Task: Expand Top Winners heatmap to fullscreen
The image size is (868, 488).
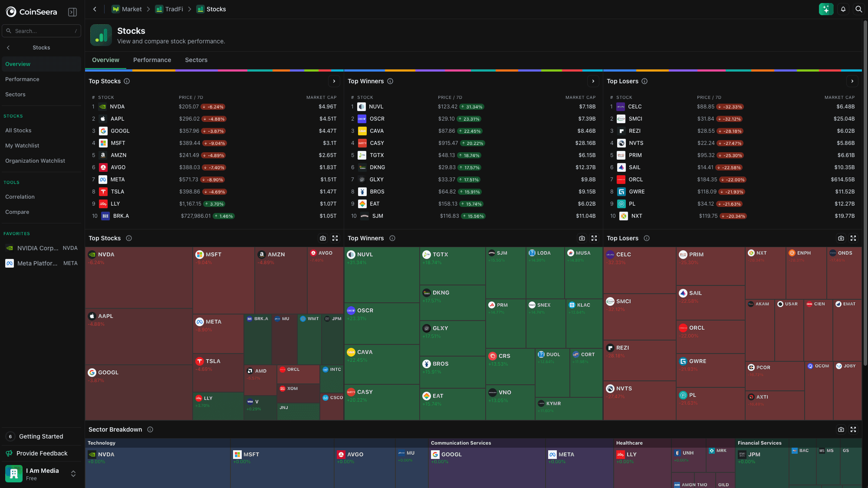Action: [x=594, y=238]
